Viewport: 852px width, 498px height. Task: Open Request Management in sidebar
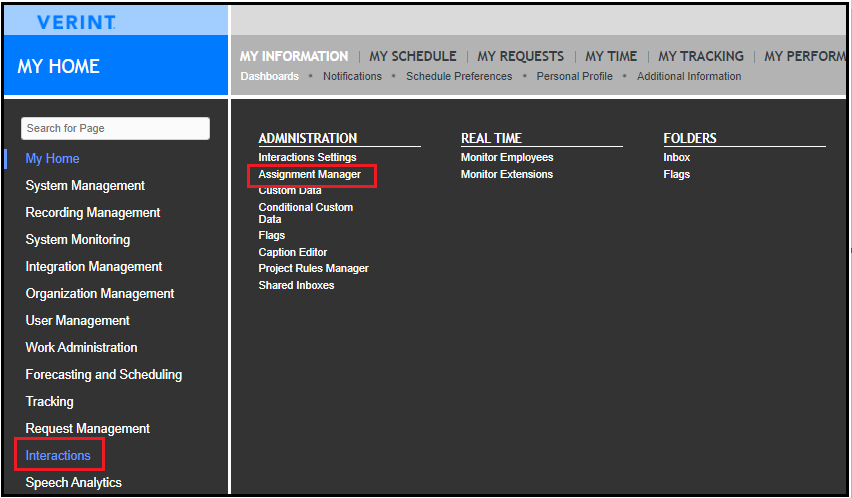pos(87,428)
